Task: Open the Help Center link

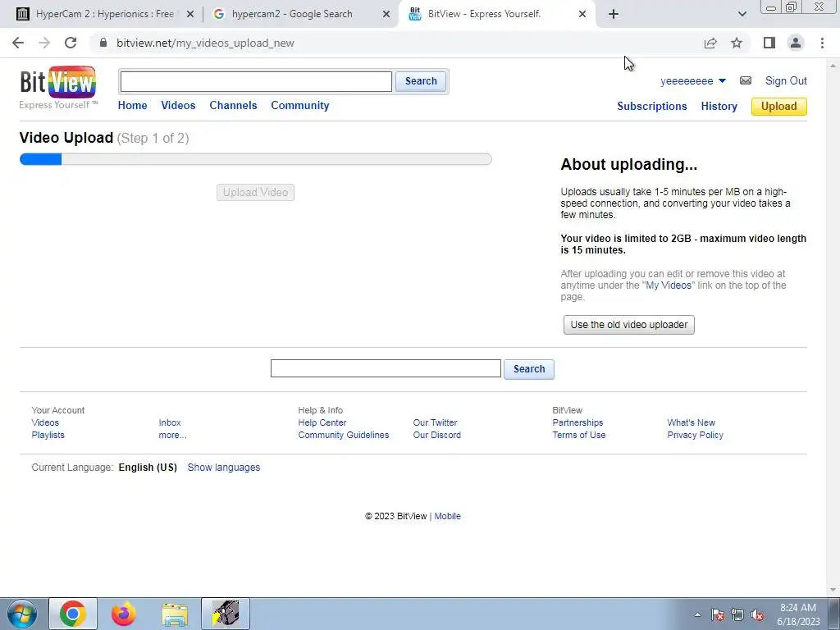Action: pyautogui.click(x=322, y=422)
